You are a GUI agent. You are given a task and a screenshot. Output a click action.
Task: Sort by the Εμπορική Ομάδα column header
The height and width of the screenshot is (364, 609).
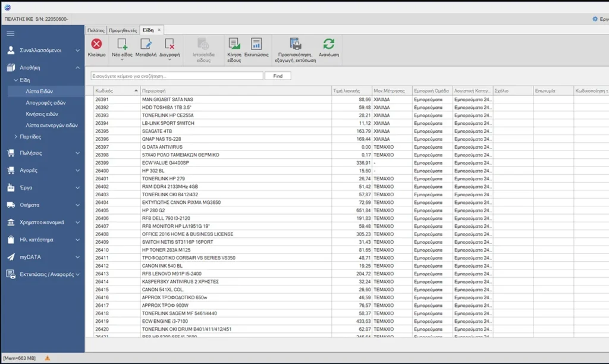[432, 91]
